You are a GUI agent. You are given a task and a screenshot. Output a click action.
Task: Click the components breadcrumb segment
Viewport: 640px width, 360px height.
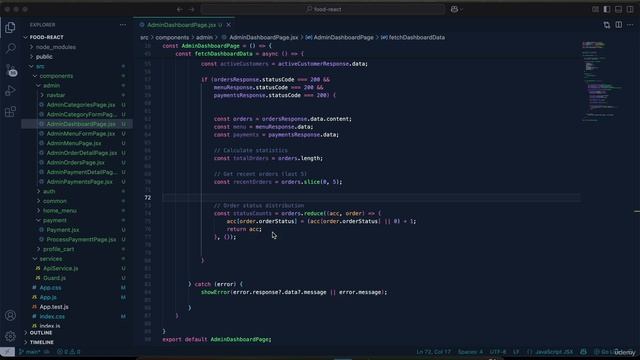click(x=172, y=37)
